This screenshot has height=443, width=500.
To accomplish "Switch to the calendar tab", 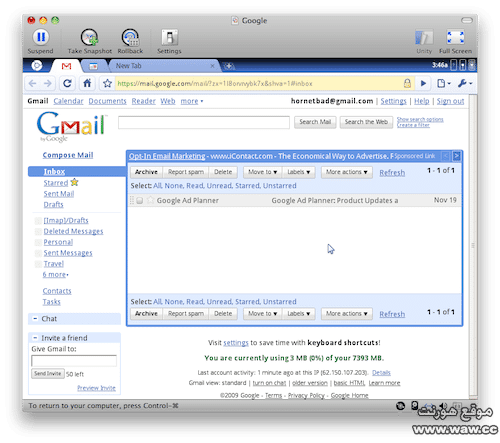I will (x=94, y=66).
